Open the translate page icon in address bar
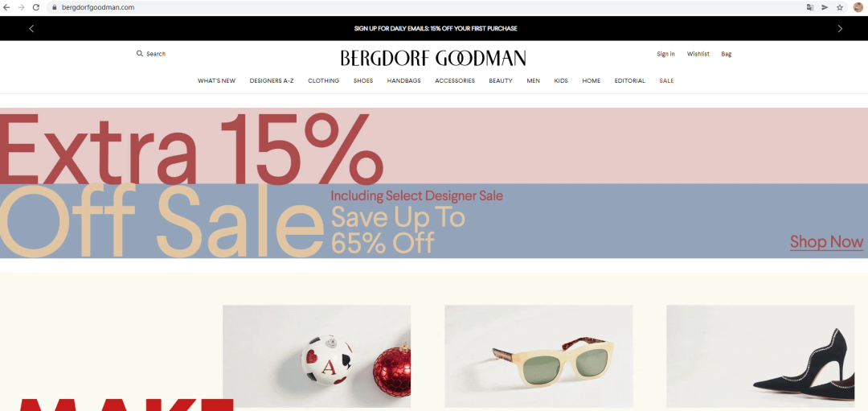Screen dimensions: 868x411 pos(810,7)
